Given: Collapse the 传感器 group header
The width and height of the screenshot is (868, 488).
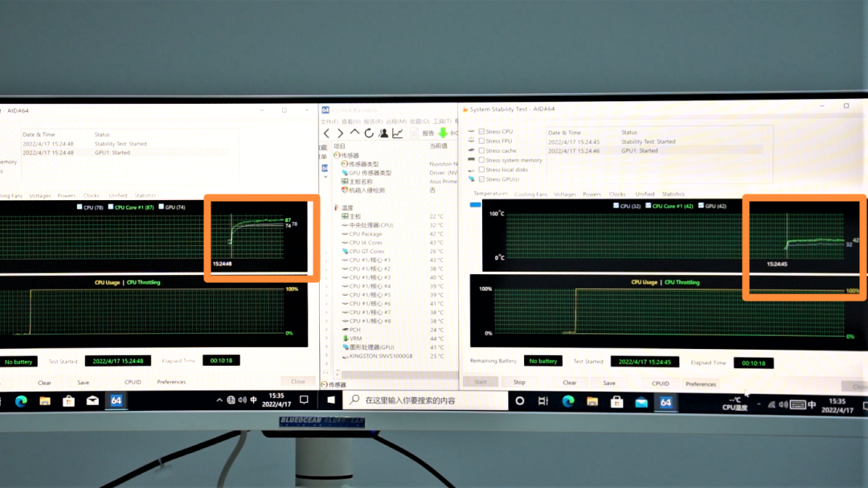Looking at the screenshot, I should (x=350, y=155).
